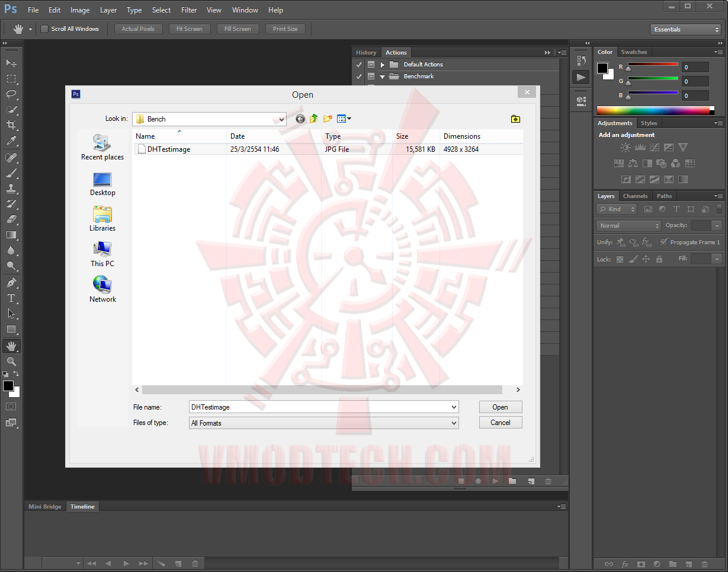Switch to the Mini Bridge tab
The image size is (728, 572).
click(45, 507)
